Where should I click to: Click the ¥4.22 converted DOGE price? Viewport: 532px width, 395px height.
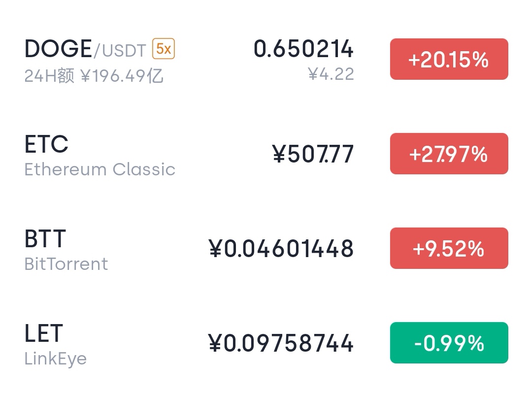coord(331,74)
